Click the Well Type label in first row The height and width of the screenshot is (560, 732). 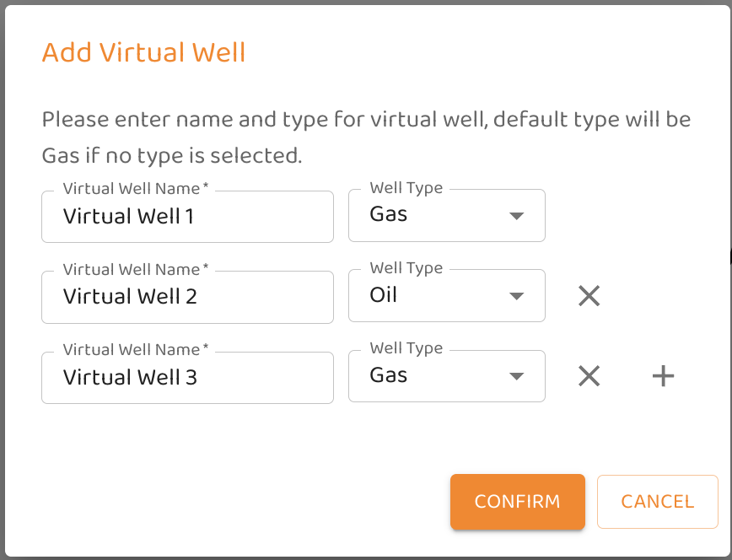[406, 188]
